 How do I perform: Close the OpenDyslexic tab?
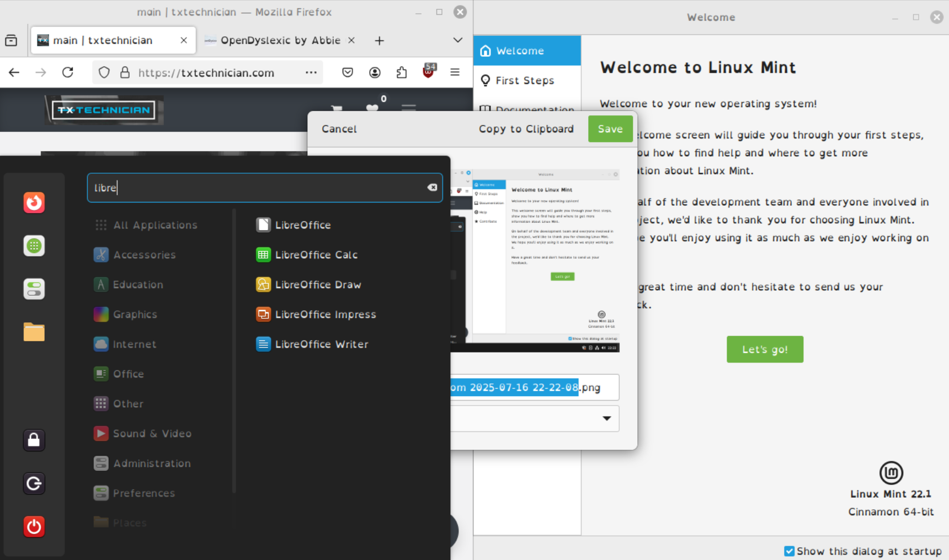coord(351,40)
